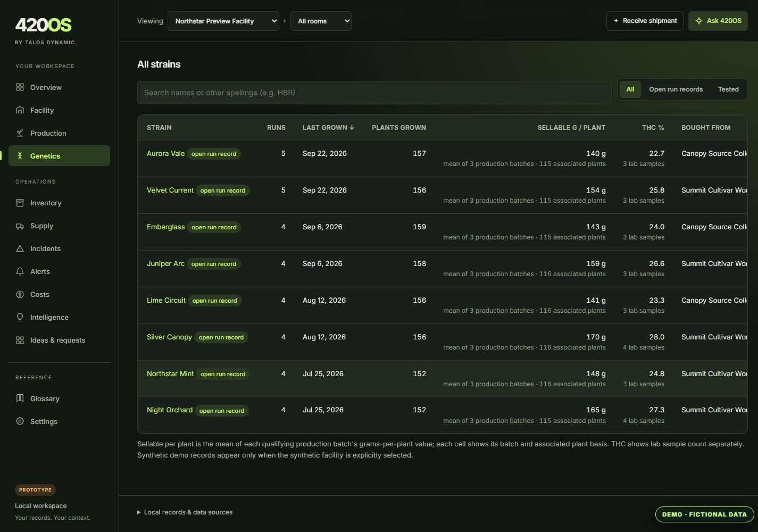The width and height of the screenshot is (758, 532).
Task: Open Glossary in the sidebar
Action: [x=59, y=398]
